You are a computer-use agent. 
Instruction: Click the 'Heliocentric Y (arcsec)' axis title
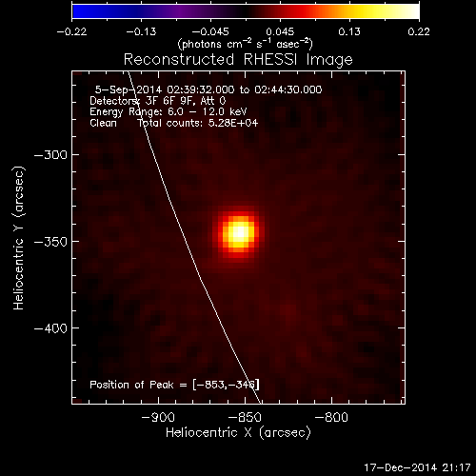point(18,238)
